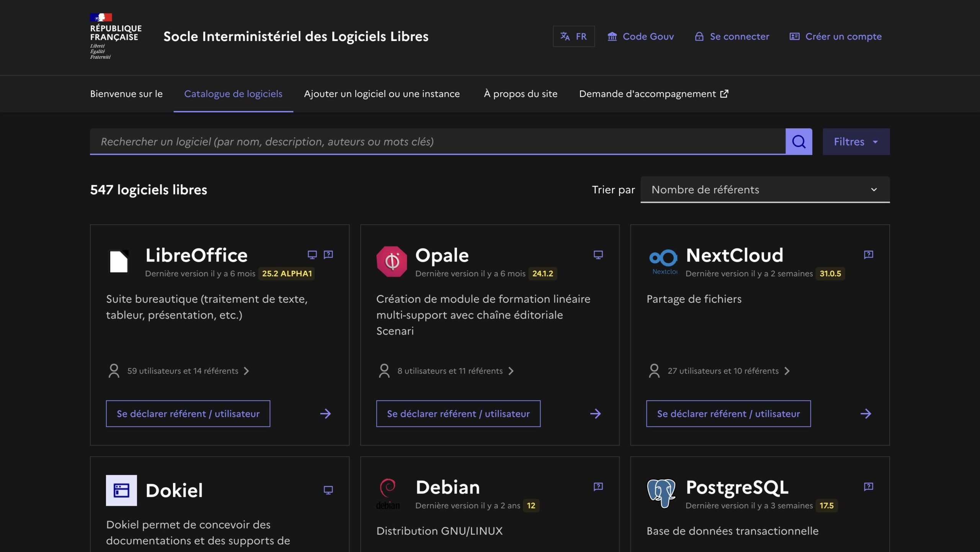
Task: Click the search magnifier button
Action: click(799, 142)
